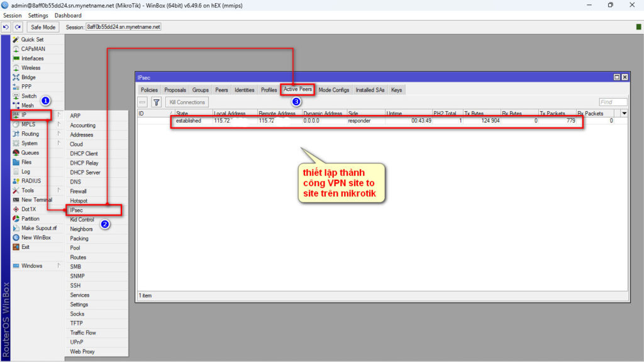Image resolution: width=644 pixels, height=362 pixels.
Task: Click the Kill Connections button
Action: click(x=187, y=102)
